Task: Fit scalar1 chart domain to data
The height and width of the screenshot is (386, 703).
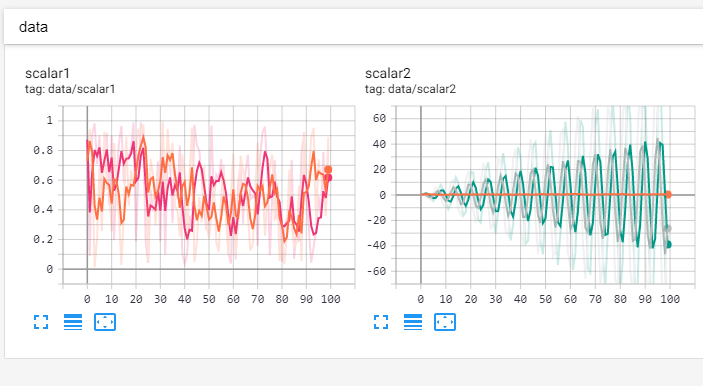Action: coord(105,322)
